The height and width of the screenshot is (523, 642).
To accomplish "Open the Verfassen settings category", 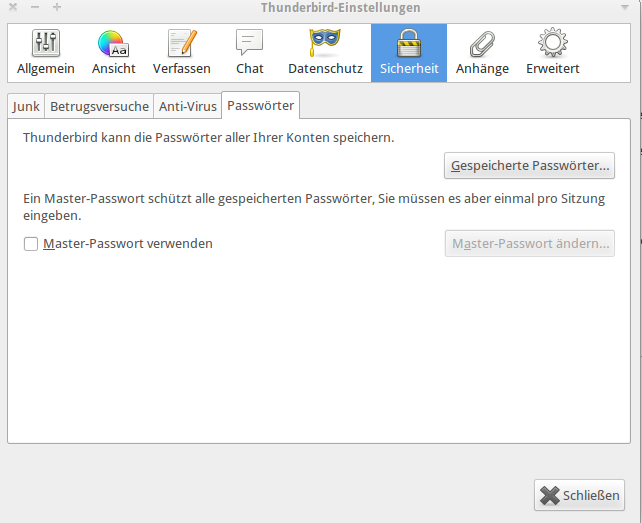I will [182, 53].
